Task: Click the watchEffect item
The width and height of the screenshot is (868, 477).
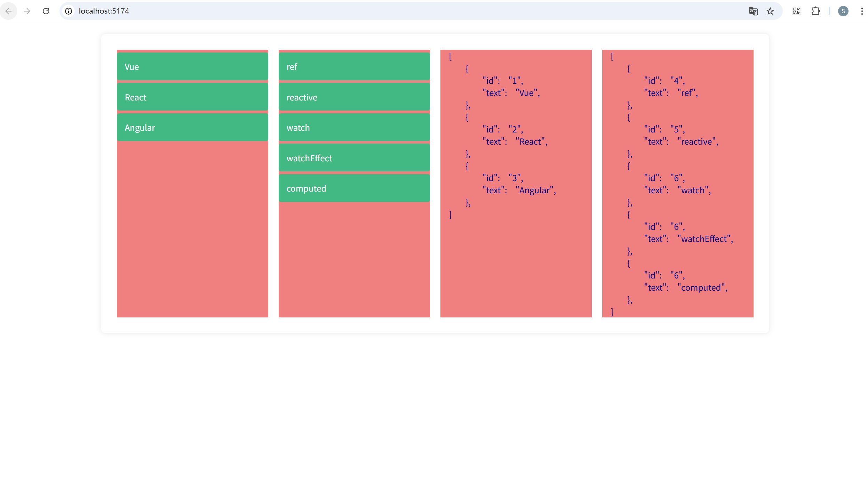Action: pyautogui.click(x=354, y=158)
